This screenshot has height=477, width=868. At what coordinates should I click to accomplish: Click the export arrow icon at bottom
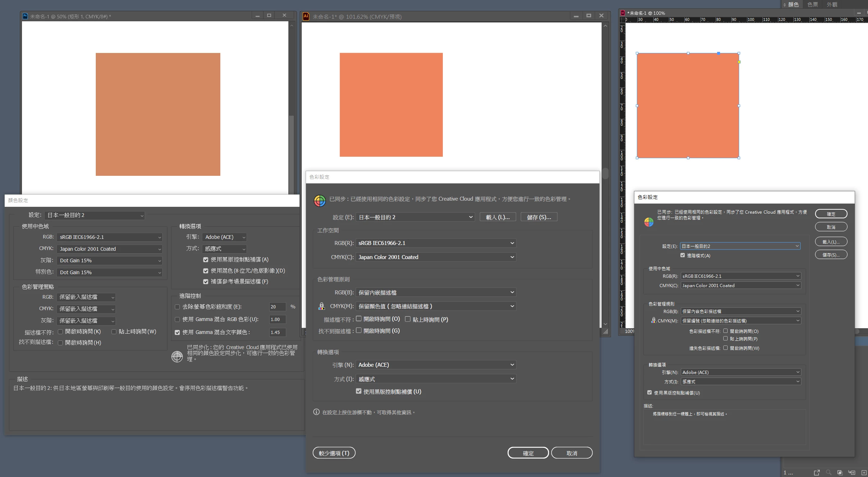click(817, 472)
